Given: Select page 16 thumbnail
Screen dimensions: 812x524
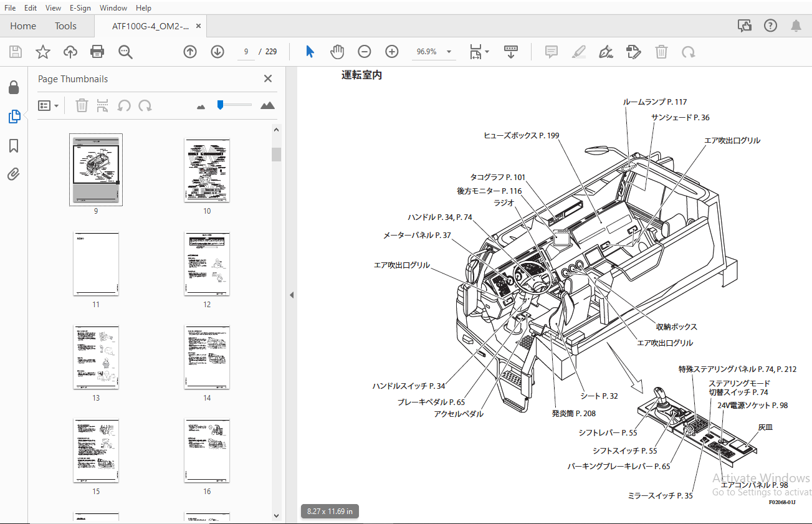Looking at the screenshot, I should pos(207,450).
